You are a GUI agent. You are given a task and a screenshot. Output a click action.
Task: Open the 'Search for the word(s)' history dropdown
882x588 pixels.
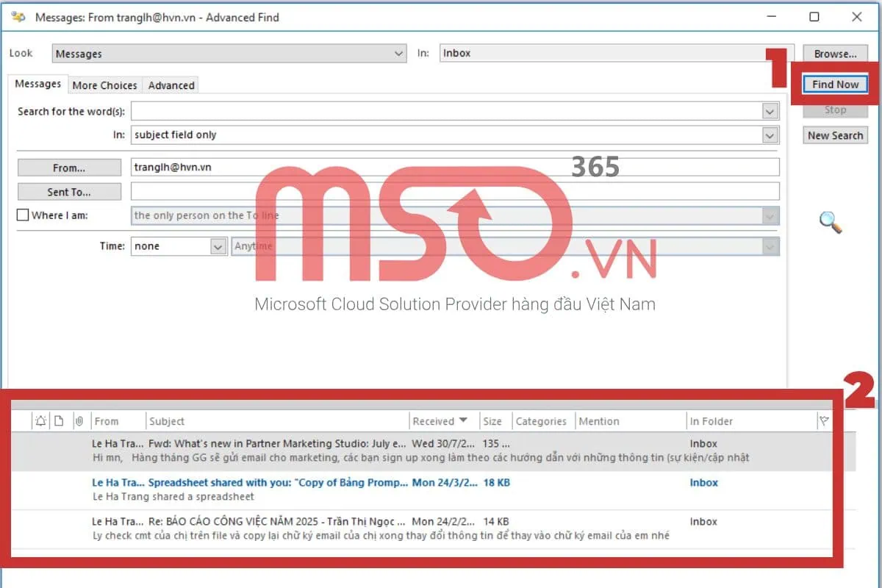pos(770,111)
